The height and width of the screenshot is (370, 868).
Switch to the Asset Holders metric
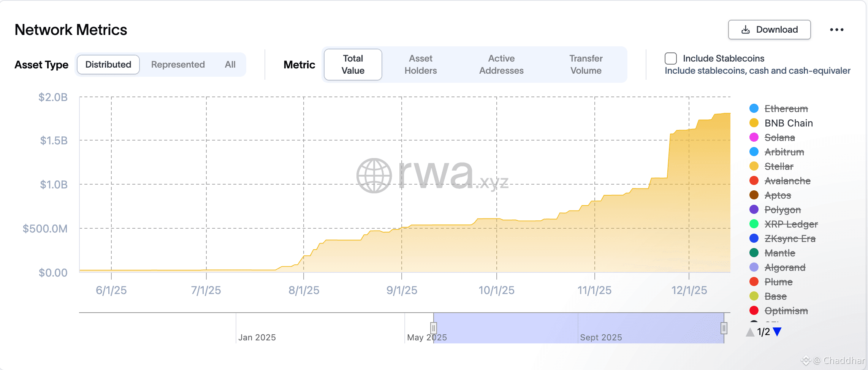(x=421, y=64)
